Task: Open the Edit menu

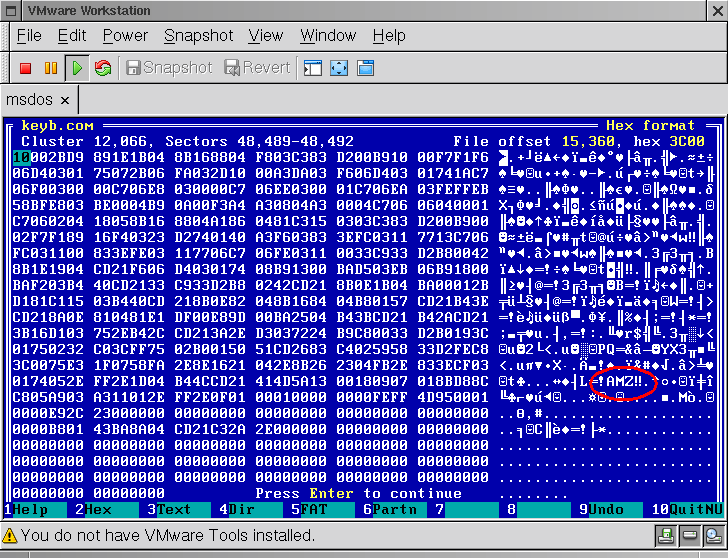Action: (x=72, y=36)
